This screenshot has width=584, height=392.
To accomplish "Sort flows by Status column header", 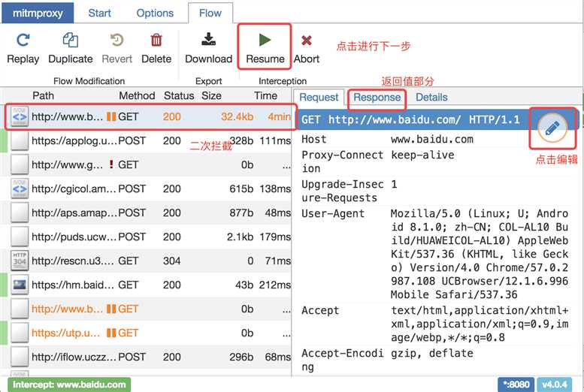I will point(179,95).
